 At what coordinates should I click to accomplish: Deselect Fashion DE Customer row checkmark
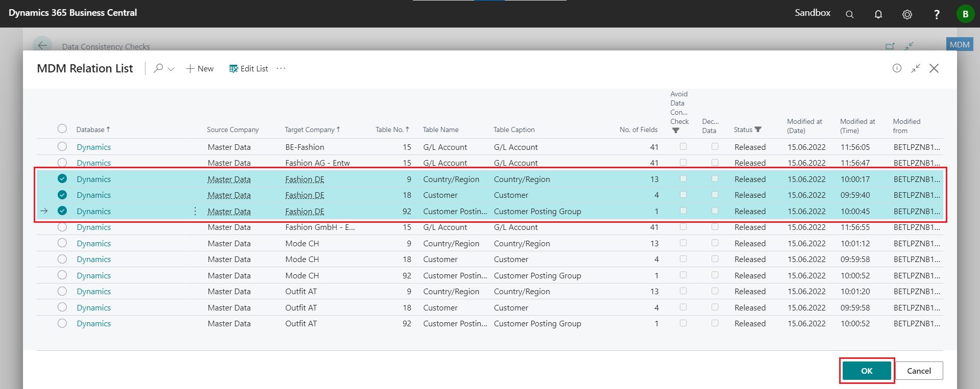click(x=62, y=195)
